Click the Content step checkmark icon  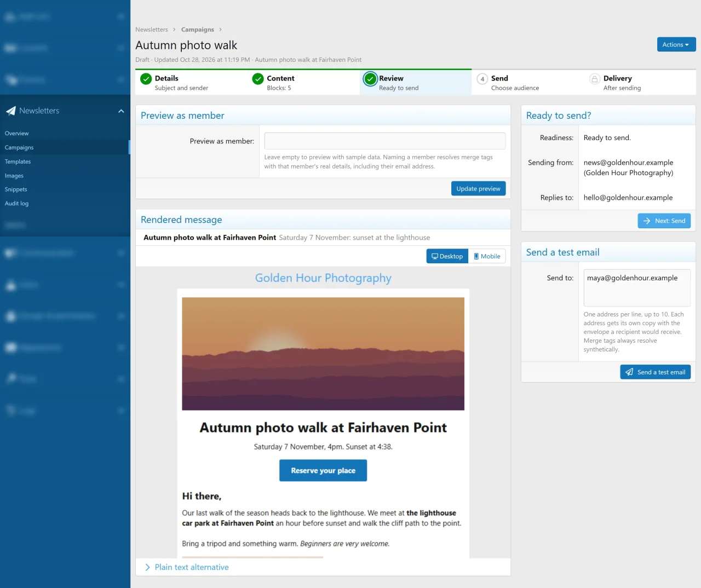(258, 79)
